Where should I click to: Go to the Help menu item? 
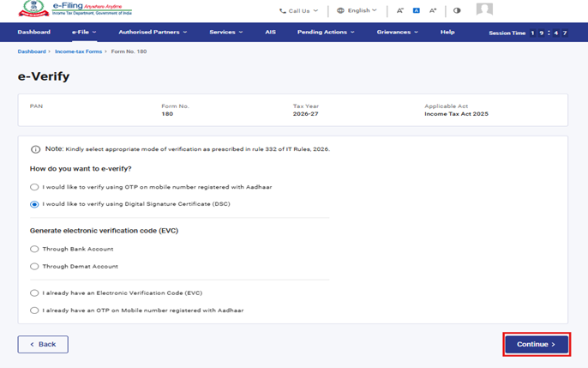point(447,33)
